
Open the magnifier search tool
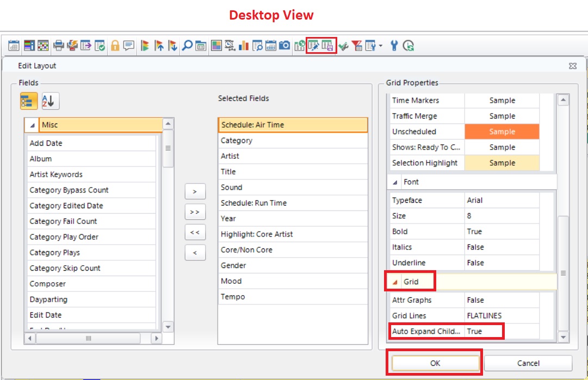click(187, 46)
